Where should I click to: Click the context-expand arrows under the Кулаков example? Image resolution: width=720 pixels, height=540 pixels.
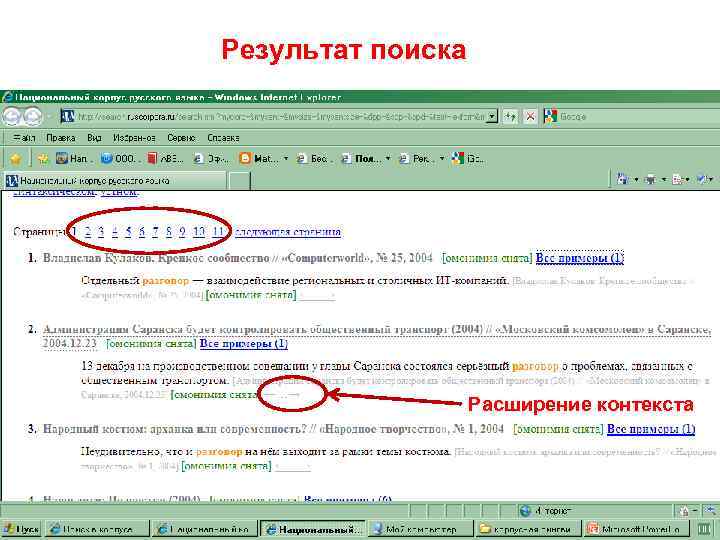(317, 296)
